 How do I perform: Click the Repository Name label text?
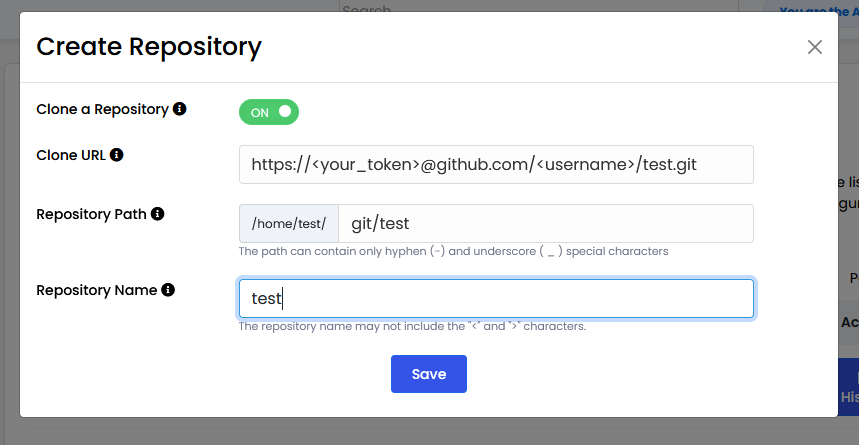coord(96,290)
